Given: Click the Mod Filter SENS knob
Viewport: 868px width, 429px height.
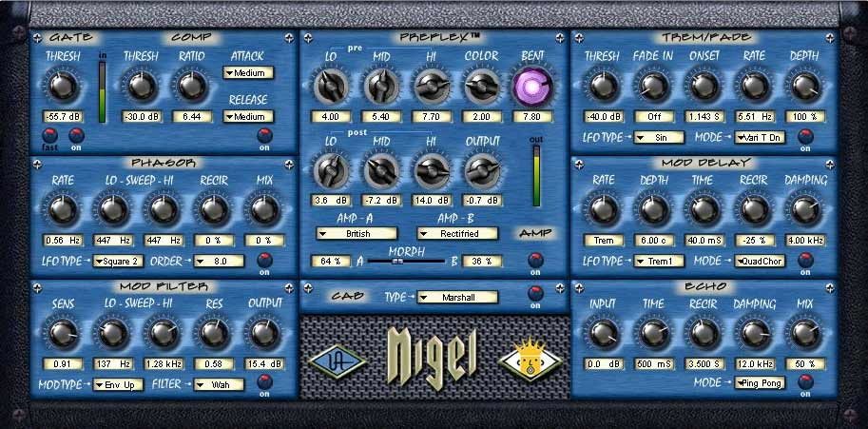Looking at the screenshot, I should [63, 333].
